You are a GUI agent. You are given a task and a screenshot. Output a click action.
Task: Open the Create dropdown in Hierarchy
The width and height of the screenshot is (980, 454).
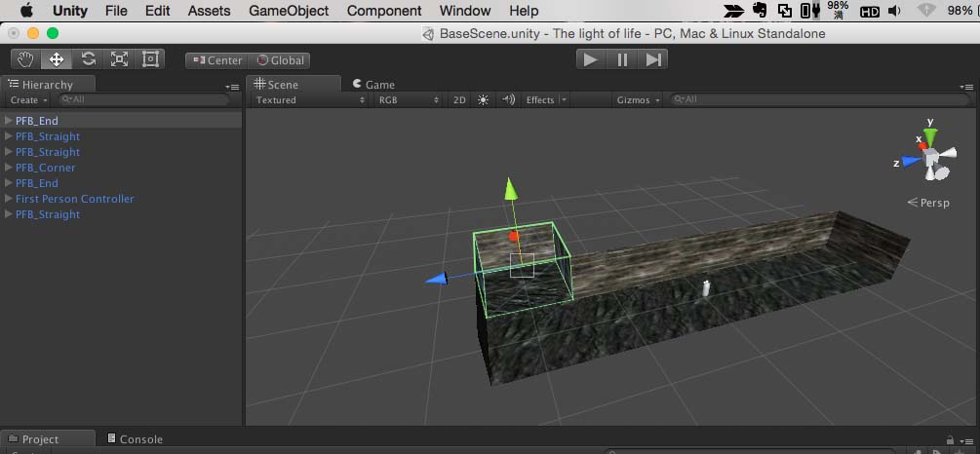28,100
